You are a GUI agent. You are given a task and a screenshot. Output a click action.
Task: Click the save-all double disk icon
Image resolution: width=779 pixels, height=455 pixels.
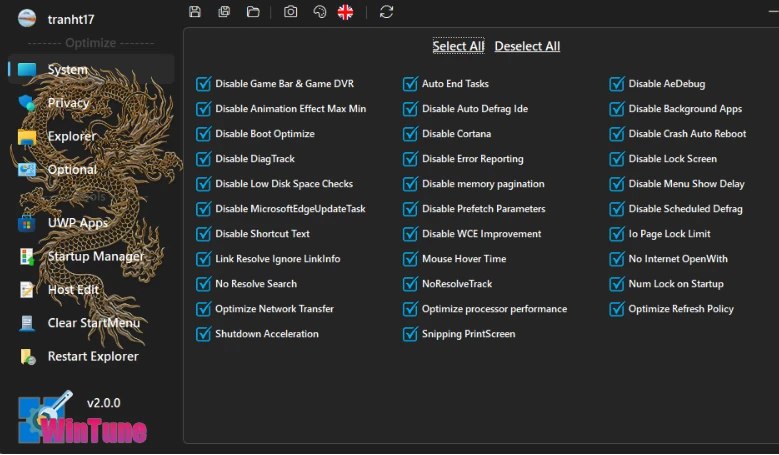click(224, 12)
